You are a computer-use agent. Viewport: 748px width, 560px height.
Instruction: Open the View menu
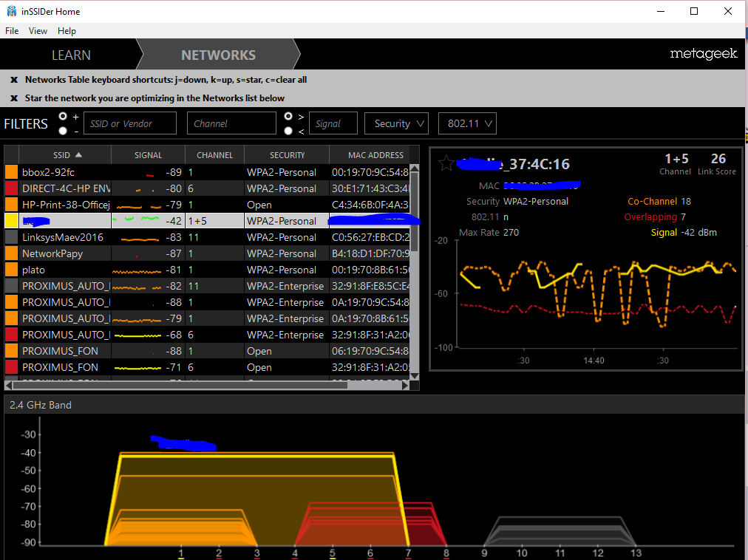tap(38, 31)
